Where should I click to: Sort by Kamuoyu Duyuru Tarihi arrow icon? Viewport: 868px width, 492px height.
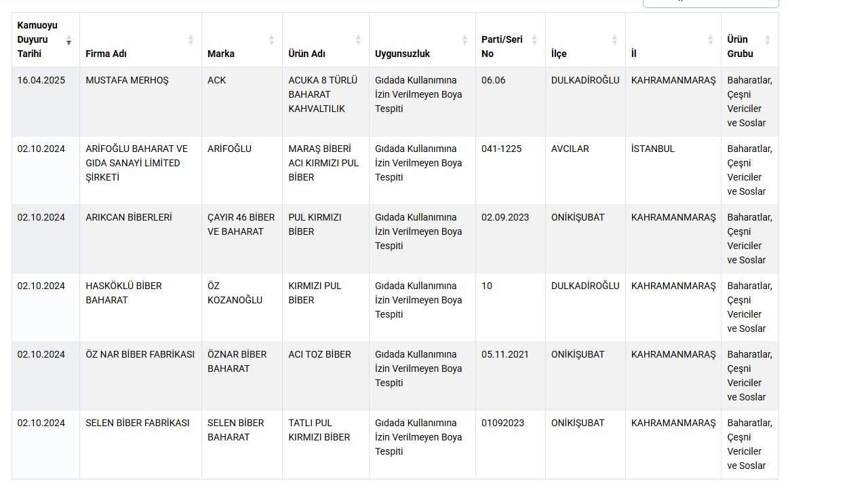pos(68,43)
